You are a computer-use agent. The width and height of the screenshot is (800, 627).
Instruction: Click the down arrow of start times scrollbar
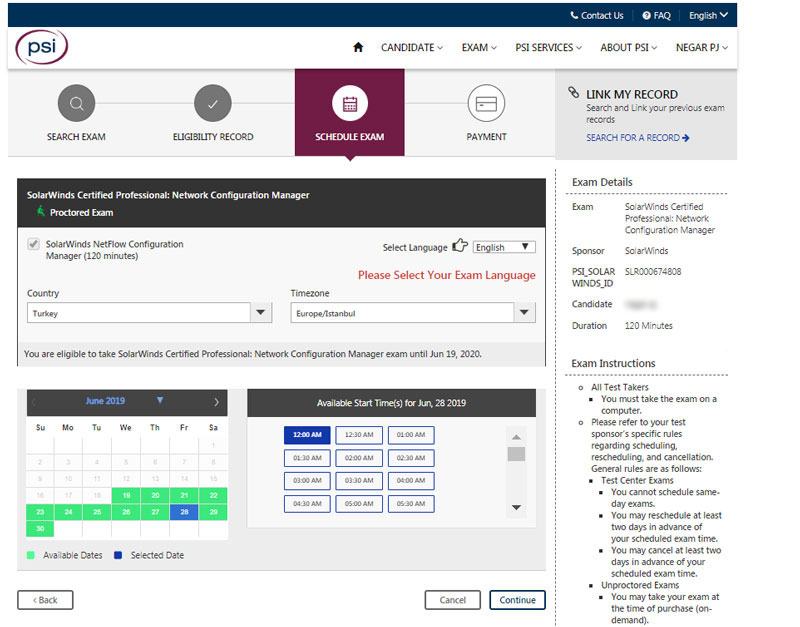[x=516, y=507]
